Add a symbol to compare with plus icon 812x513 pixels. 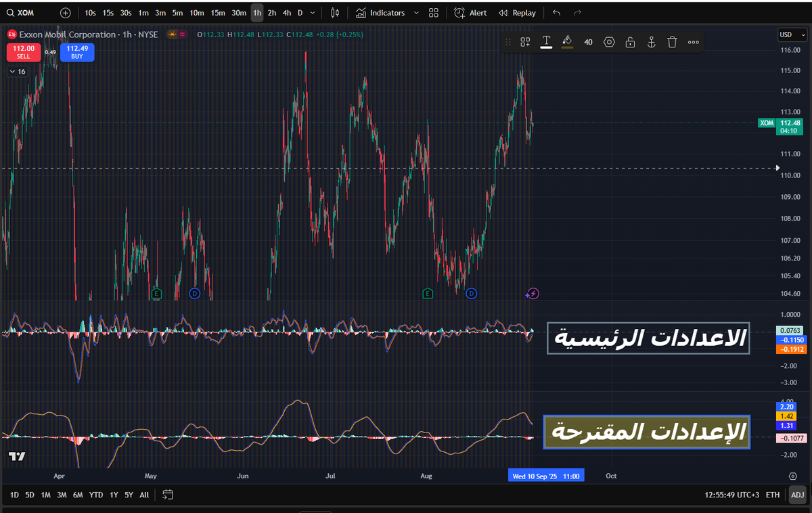pos(65,13)
